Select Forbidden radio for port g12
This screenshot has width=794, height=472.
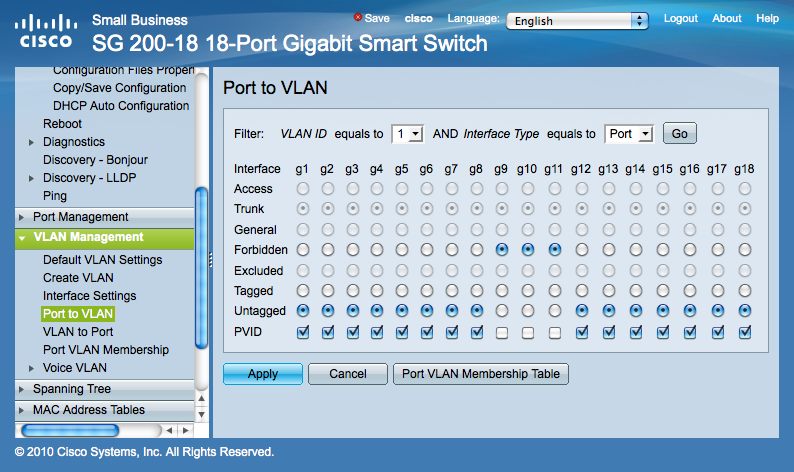click(x=582, y=250)
